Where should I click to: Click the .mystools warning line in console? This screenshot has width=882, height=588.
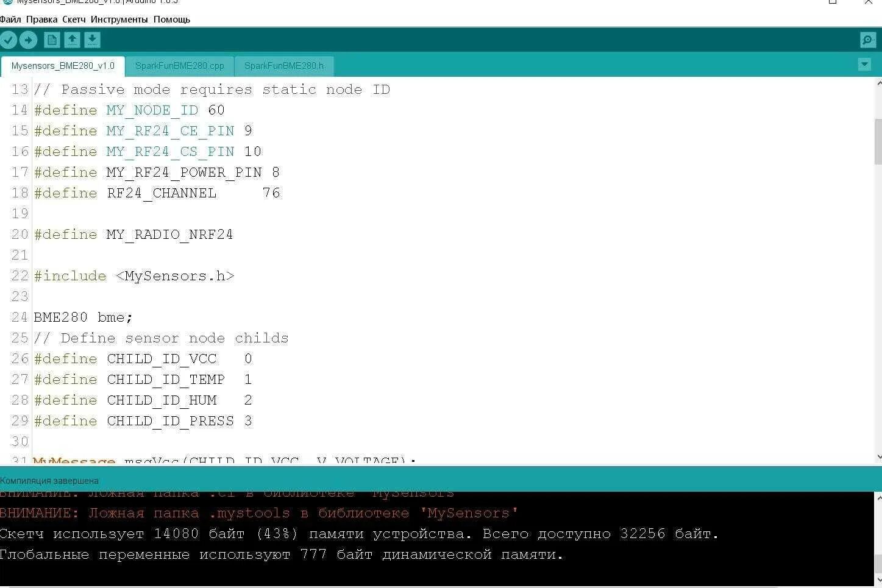(x=259, y=513)
